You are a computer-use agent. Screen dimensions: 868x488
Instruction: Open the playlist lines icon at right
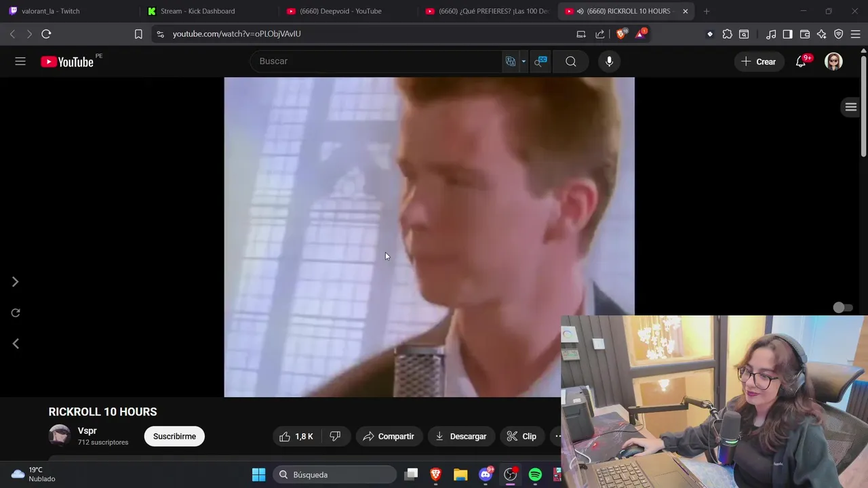click(851, 107)
